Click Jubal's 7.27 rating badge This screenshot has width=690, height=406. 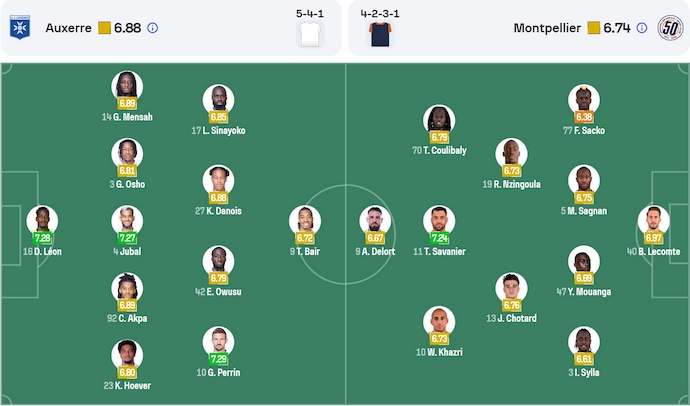point(127,238)
